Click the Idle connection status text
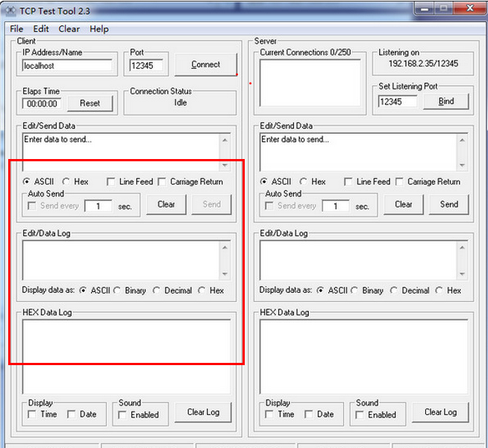Viewport: 488px width, 448px height. (x=180, y=102)
